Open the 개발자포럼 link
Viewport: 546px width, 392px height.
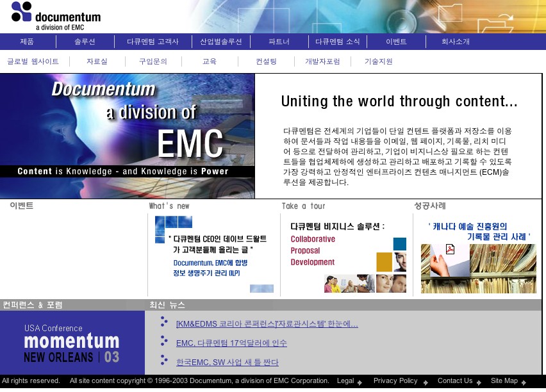pyautogui.click(x=322, y=61)
